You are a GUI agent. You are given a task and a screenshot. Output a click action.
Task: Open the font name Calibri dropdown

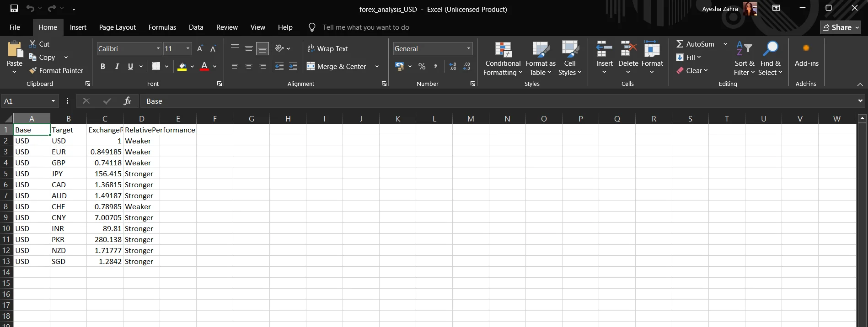[158, 49]
